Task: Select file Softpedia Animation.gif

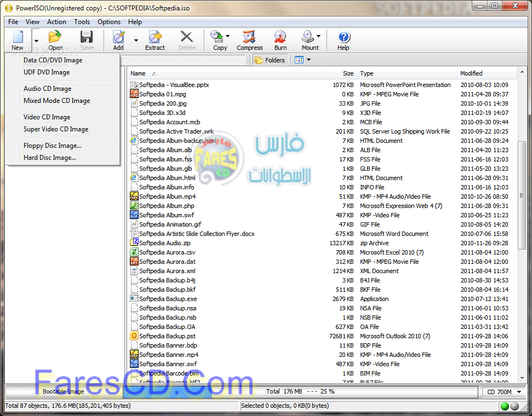Action: (170, 224)
